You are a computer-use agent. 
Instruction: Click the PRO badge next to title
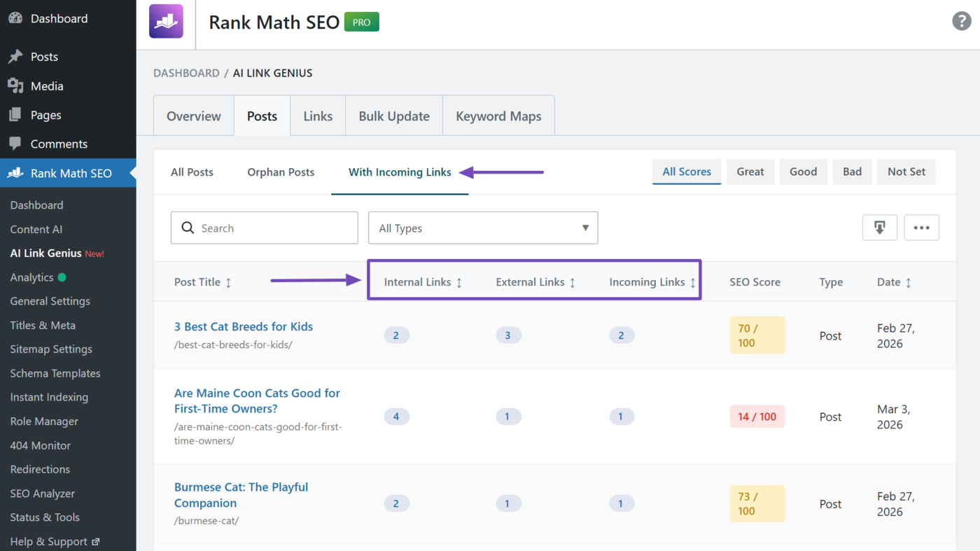point(361,22)
